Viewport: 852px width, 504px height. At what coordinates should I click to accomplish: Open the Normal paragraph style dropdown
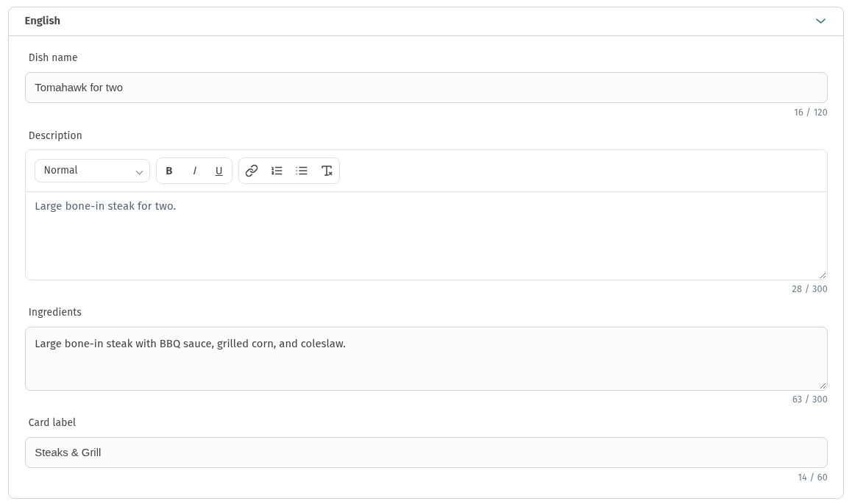93,171
